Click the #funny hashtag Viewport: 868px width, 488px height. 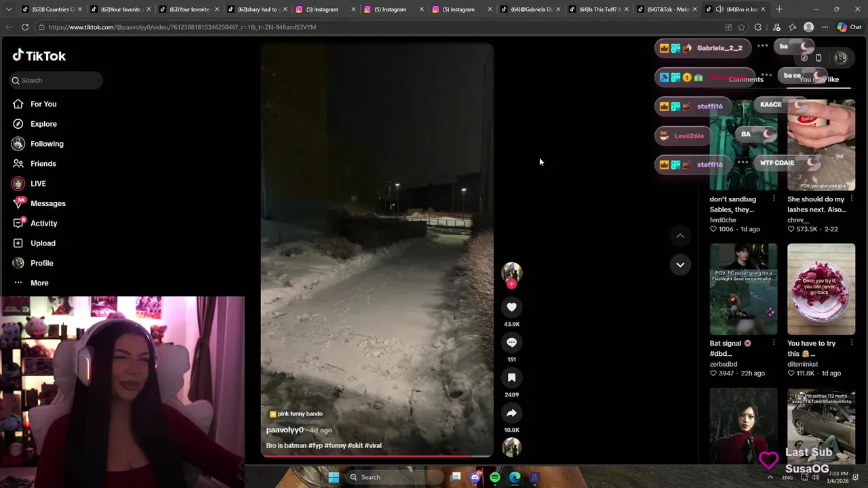point(335,445)
